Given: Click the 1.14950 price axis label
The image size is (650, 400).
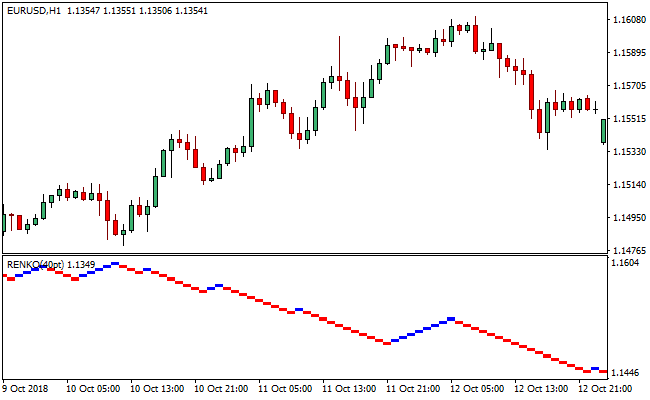Looking at the screenshot, I should coord(630,218).
